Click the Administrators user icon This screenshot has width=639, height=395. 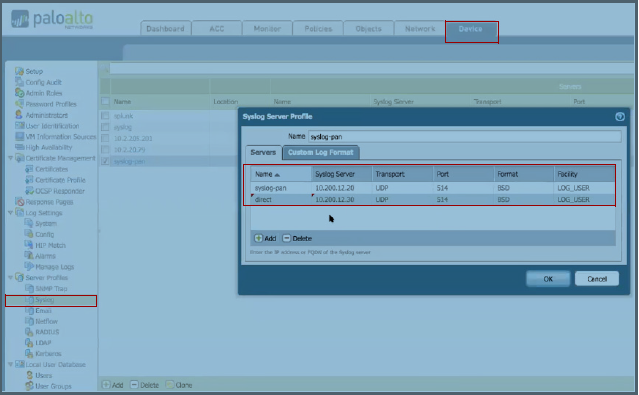click(19, 115)
